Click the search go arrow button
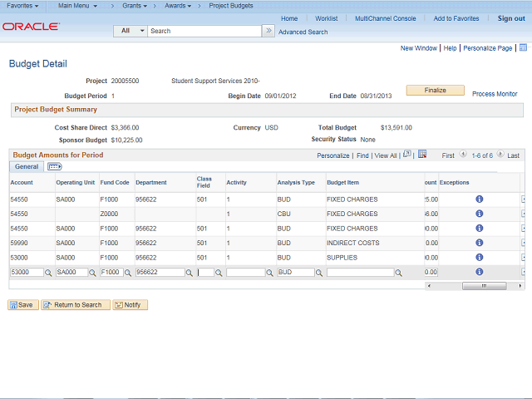Image resolution: width=532 pixels, height=399 pixels. coord(268,31)
